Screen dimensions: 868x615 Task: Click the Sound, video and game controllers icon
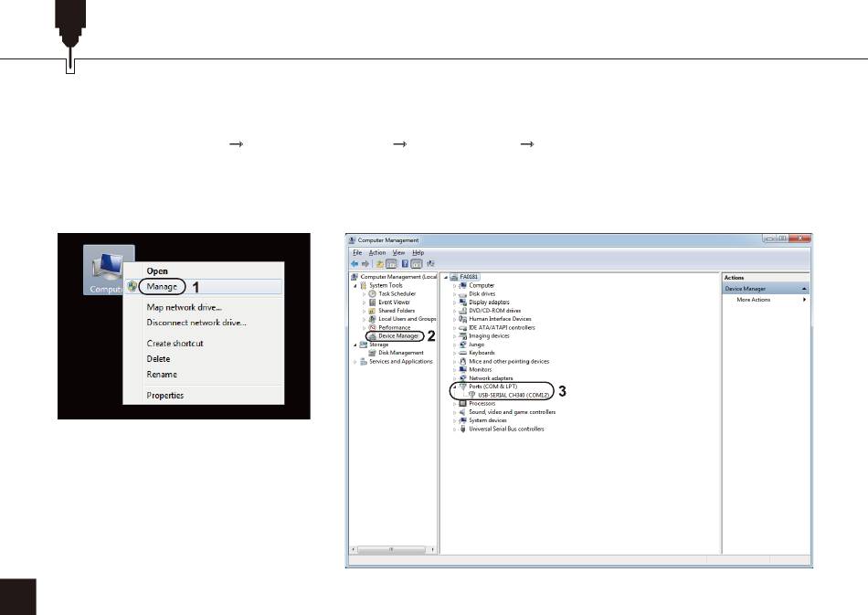coord(463,412)
